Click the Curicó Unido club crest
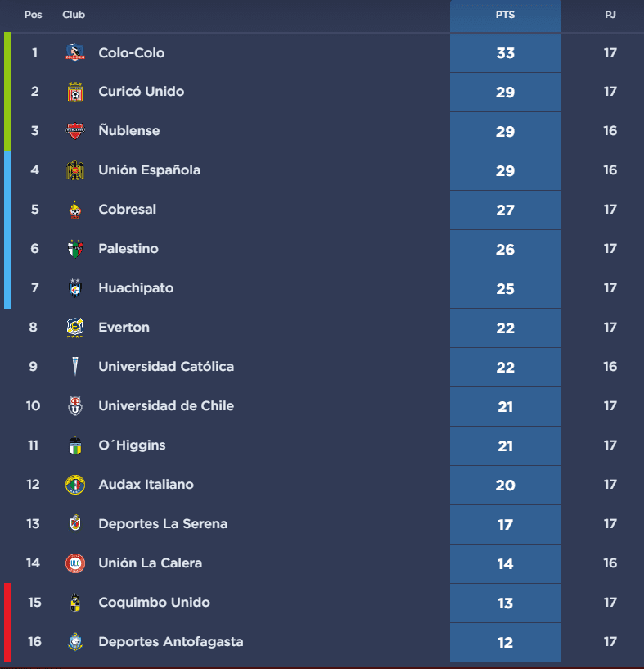The height and width of the screenshot is (669, 644). (x=75, y=92)
